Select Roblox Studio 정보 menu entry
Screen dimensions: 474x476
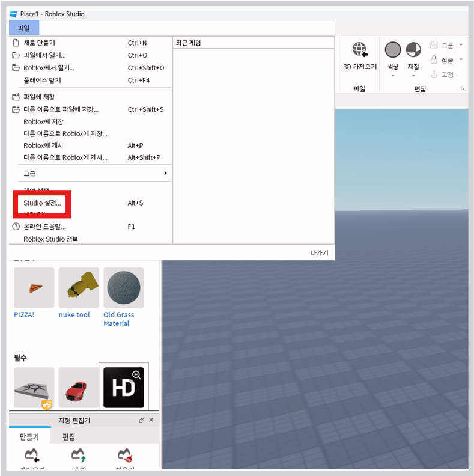click(x=90, y=239)
